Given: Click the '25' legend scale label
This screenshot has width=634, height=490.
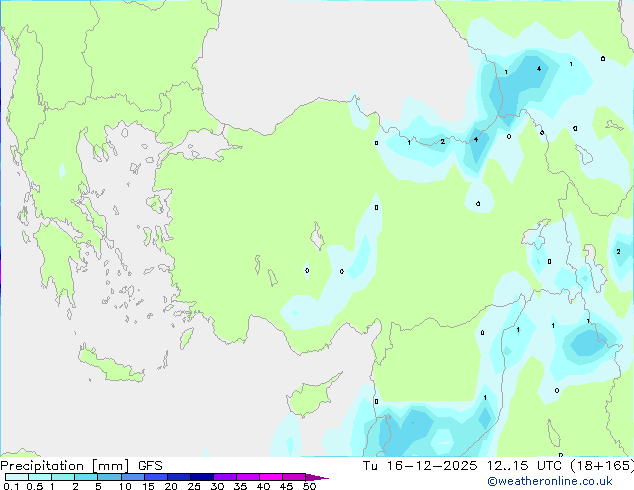Looking at the screenshot, I should point(194,486).
